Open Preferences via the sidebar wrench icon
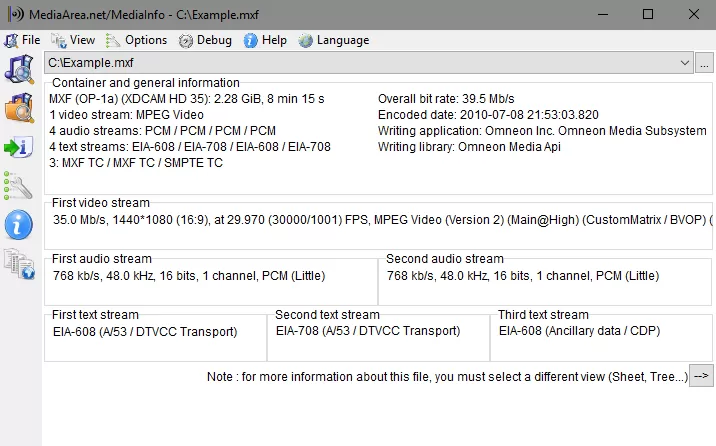 pos(19,186)
